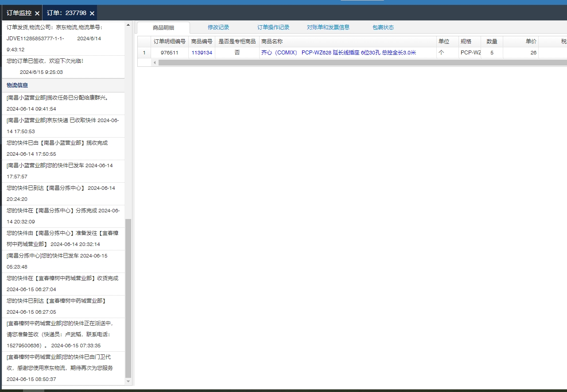Switch to the 订单监控 tab
The height and width of the screenshot is (392, 567).
(x=19, y=13)
